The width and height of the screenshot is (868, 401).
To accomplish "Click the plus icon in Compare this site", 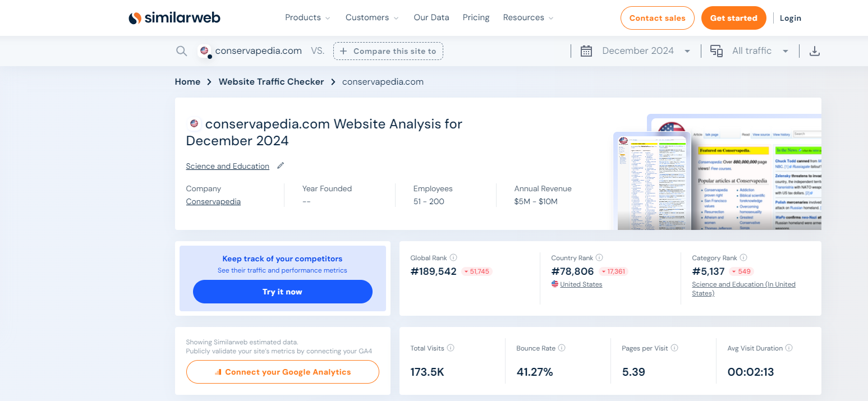I will point(343,51).
